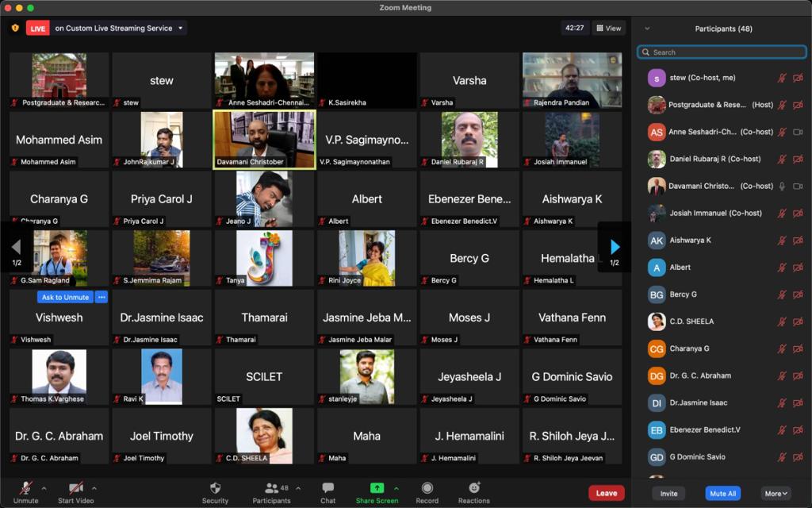Screen dimensions: 812x508
Task: Click the participants Search field
Action: (x=722, y=52)
